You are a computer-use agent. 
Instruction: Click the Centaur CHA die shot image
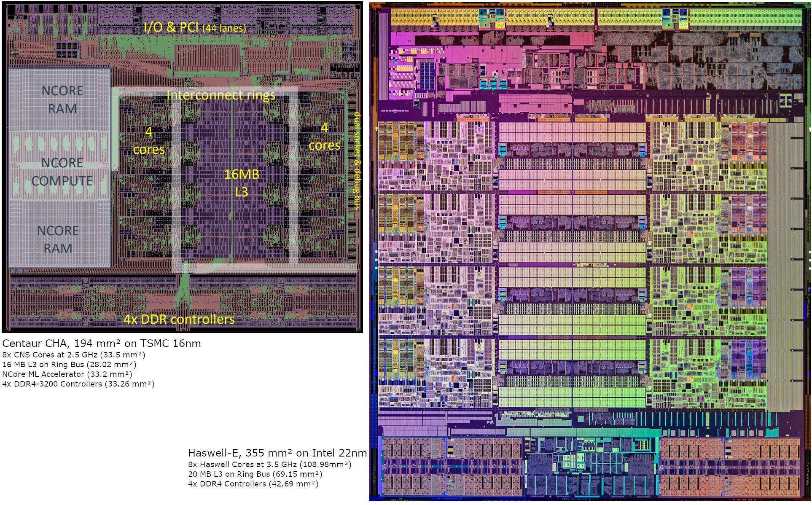[x=182, y=167]
